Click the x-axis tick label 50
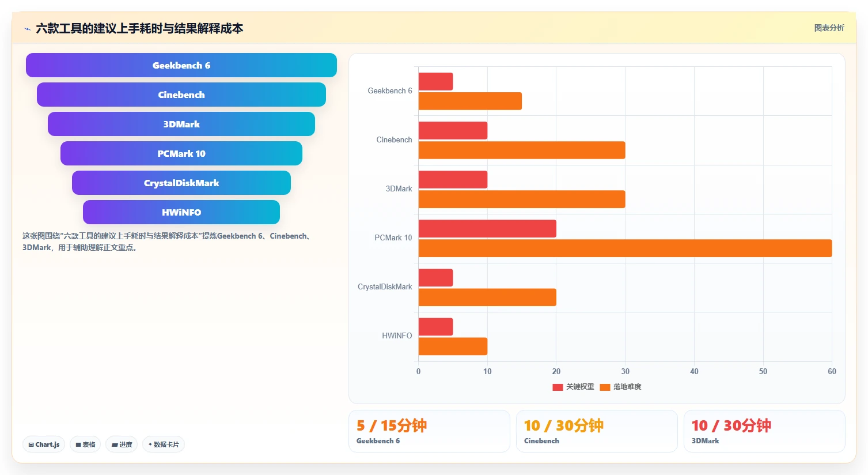The height and width of the screenshot is (475, 868). coord(763,371)
